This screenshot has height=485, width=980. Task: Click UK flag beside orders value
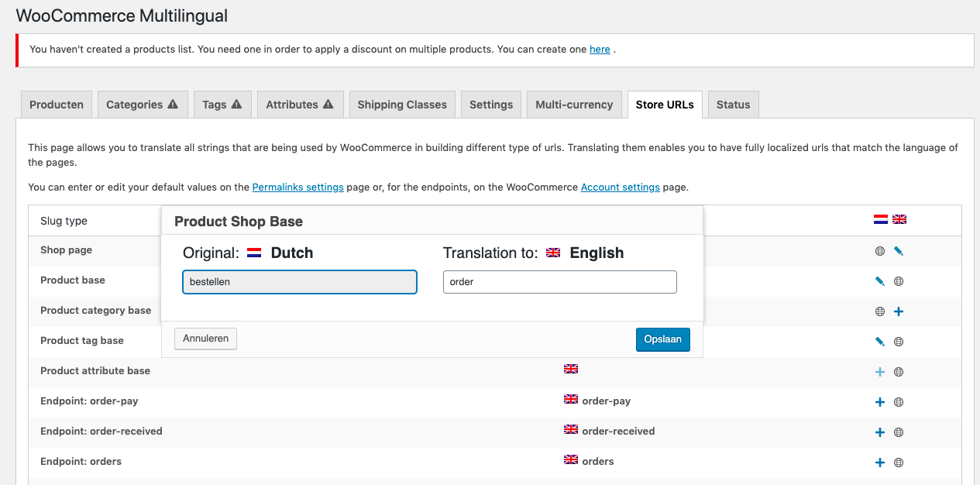click(571, 459)
